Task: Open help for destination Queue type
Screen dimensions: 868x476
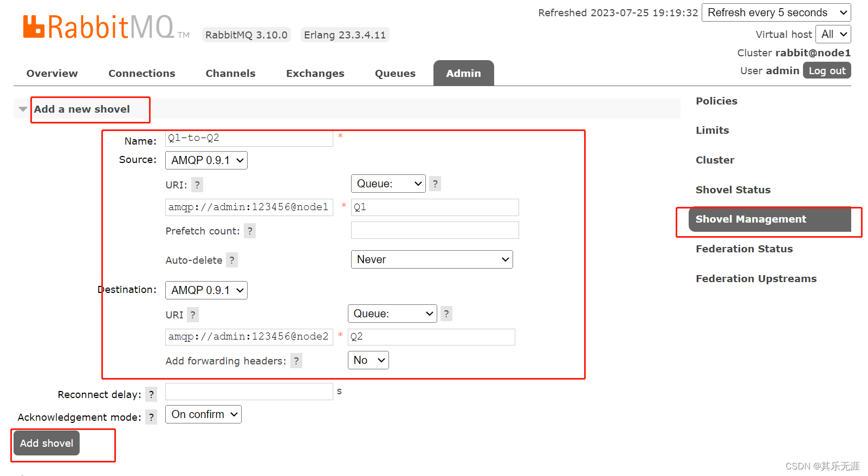Action: click(446, 314)
